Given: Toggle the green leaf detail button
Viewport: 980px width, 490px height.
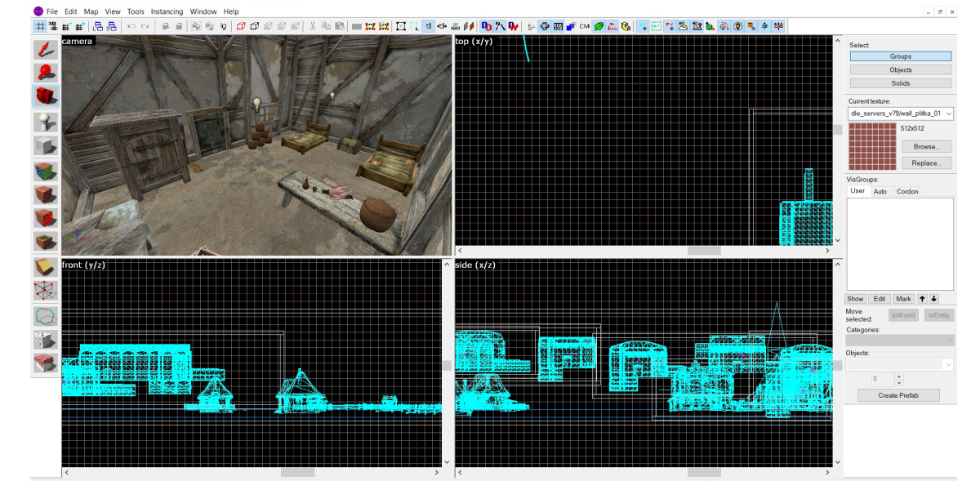Looking at the screenshot, I should pos(599,26).
